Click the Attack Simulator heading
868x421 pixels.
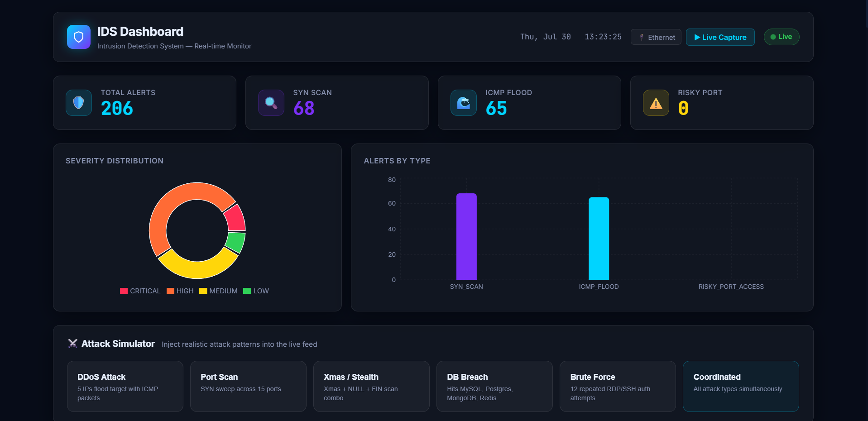click(x=118, y=344)
